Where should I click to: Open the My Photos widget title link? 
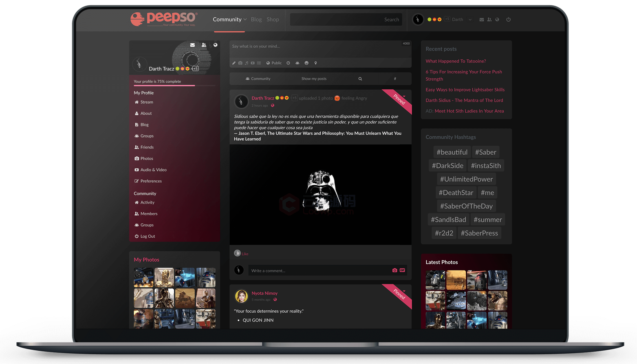(146, 259)
